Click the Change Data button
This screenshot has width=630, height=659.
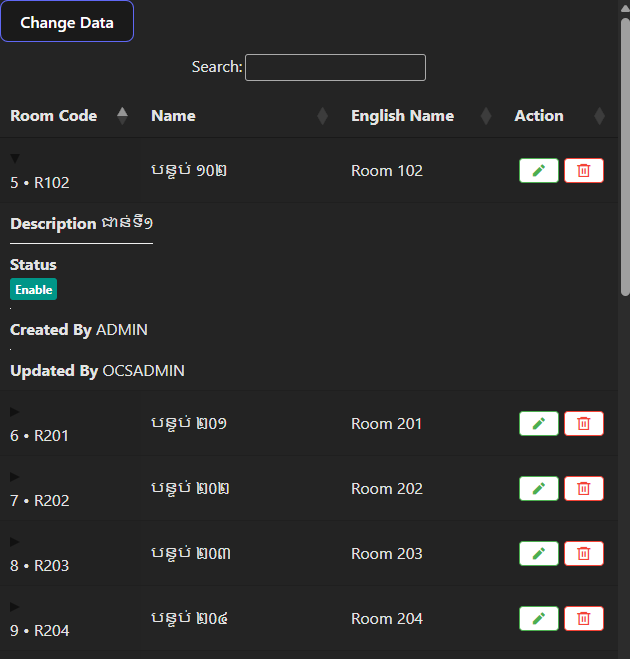[67, 22]
